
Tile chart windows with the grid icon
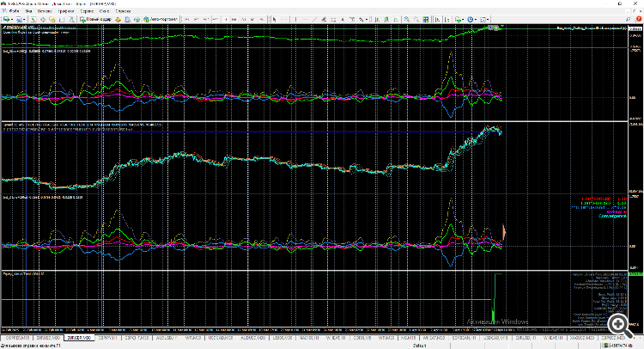tap(426, 19)
